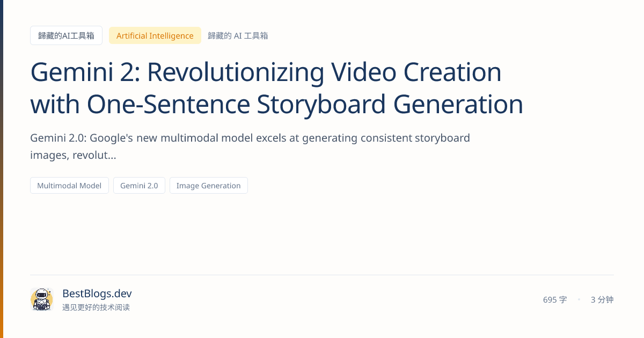Click the "695 字" word count label

point(554,299)
